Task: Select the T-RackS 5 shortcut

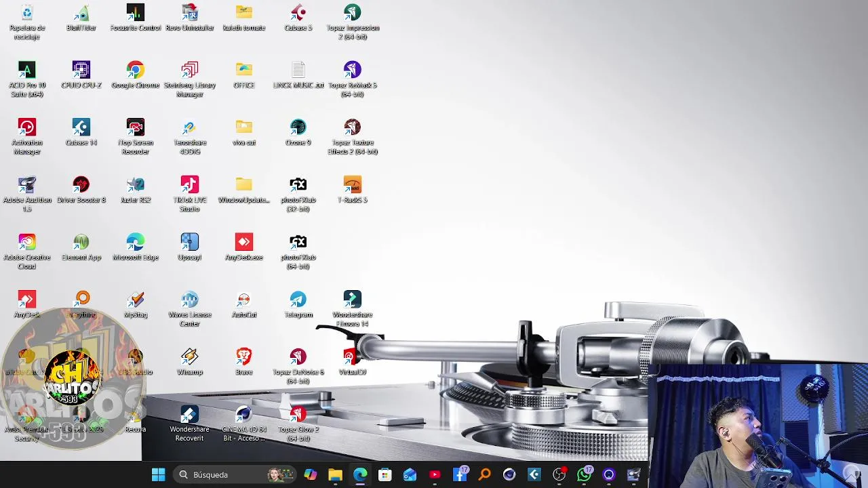Action: 353,190
